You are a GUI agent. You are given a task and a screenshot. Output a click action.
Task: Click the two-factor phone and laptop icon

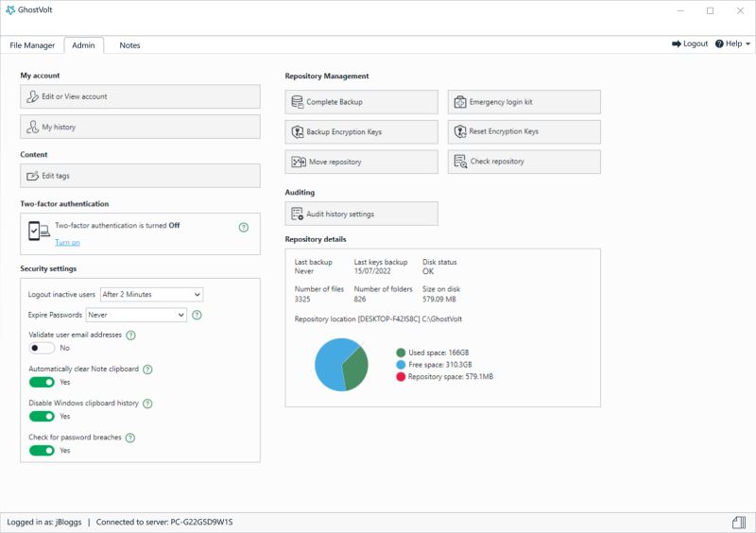coord(39,231)
